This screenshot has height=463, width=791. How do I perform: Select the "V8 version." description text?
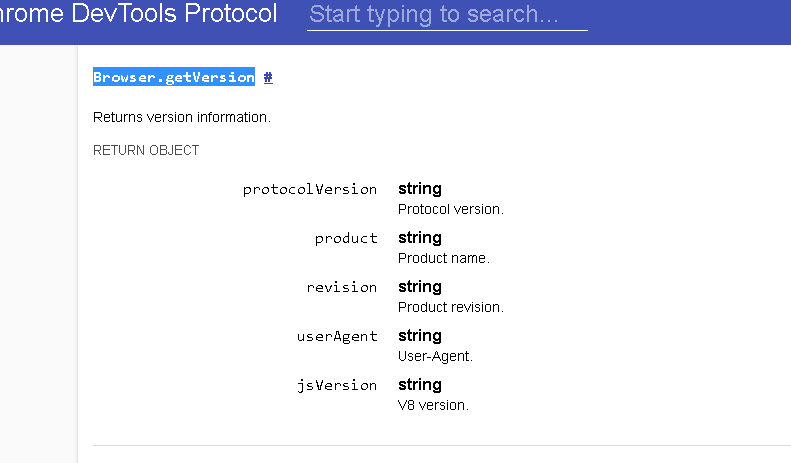tap(433, 405)
